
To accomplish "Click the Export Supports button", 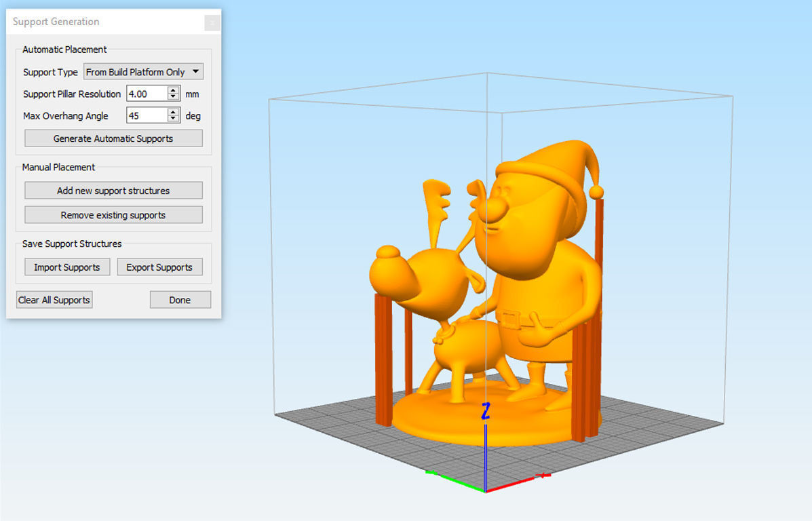I will (x=159, y=267).
